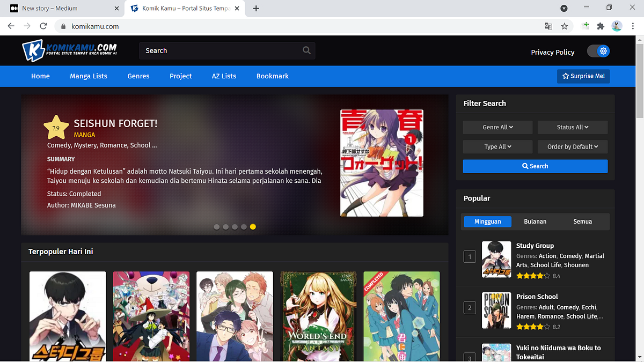
Task: Click the blue Search filter button
Action: pos(535,166)
